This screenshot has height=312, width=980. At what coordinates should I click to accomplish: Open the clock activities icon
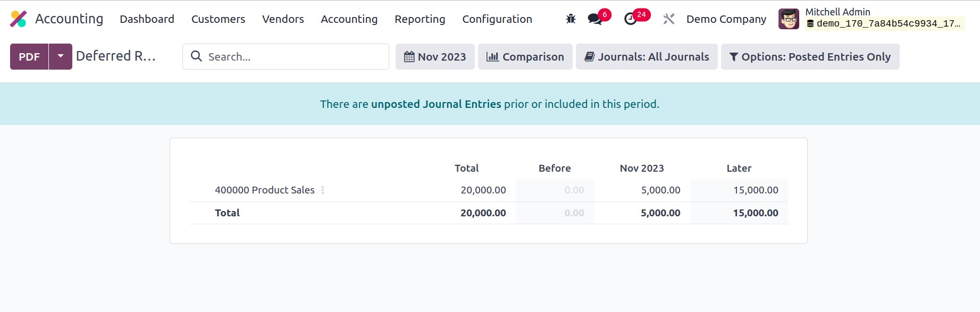(x=631, y=19)
